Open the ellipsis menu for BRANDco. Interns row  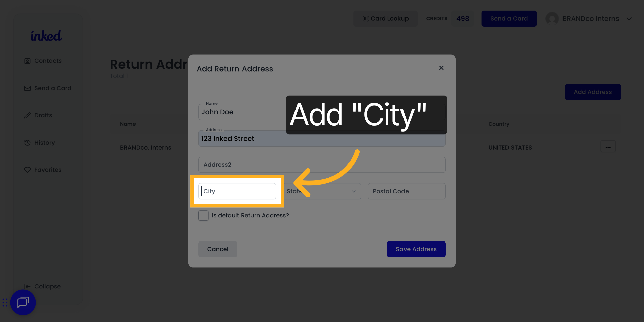tap(608, 146)
